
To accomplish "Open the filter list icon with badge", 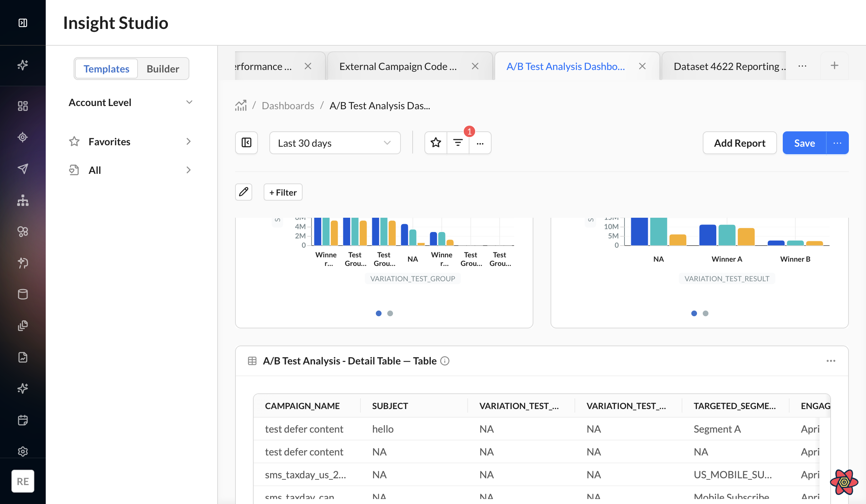I will pos(458,143).
